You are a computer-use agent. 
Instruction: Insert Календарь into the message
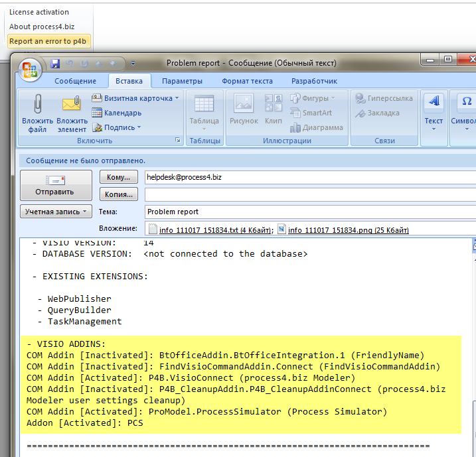117,113
